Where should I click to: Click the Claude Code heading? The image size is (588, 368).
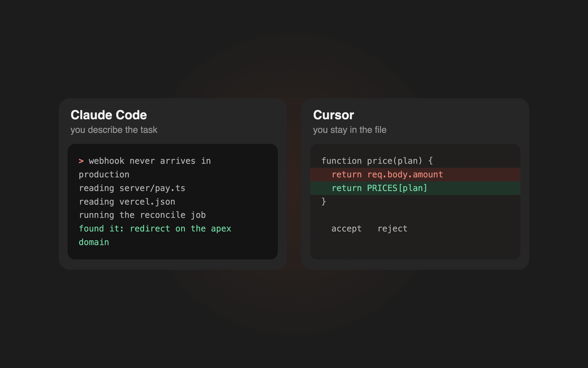109,115
